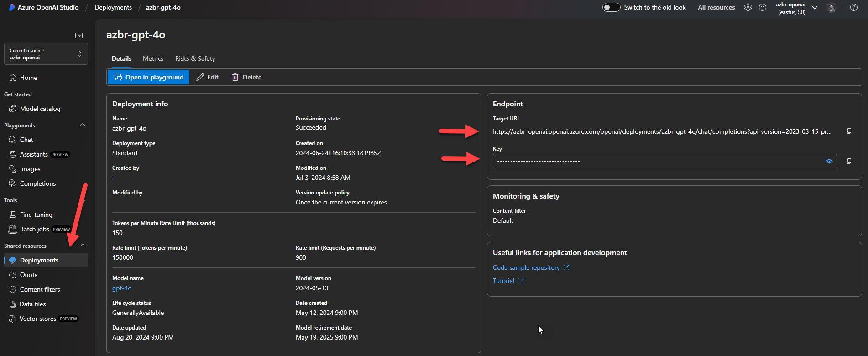Image resolution: width=868 pixels, height=356 pixels.
Task: Click the Content filter value "Default"
Action: (x=503, y=220)
